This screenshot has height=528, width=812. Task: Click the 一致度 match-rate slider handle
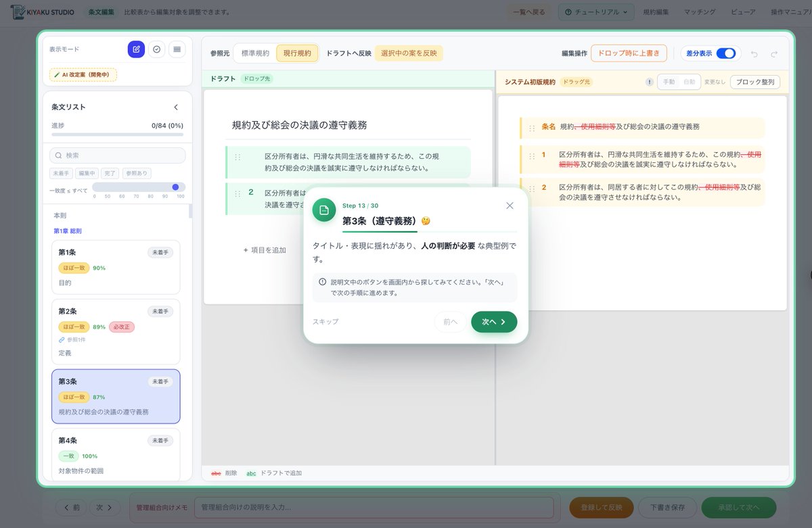176,187
